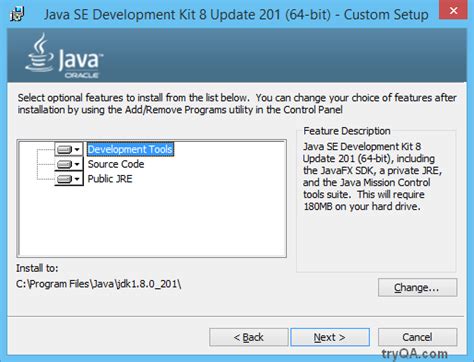This screenshot has height=362, width=474.
Task: Open the Source Code feature dropdown
Action: coord(69,164)
